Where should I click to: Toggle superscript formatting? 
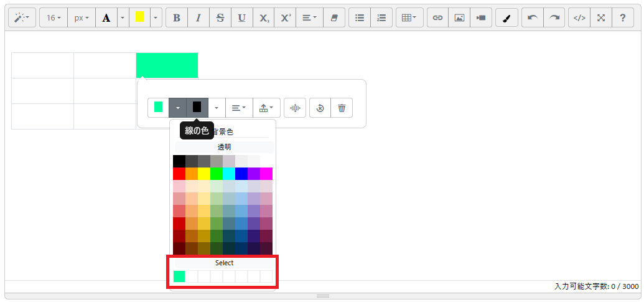(285, 18)
